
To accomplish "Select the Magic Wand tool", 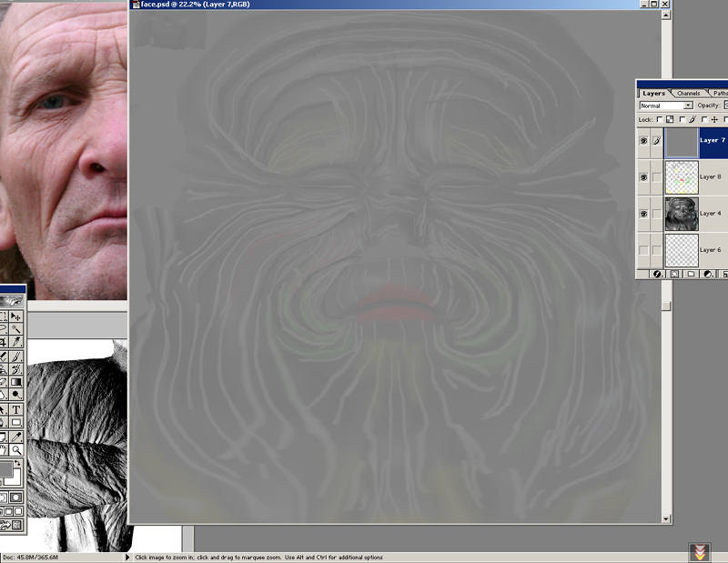I will (x=16, y=329).
